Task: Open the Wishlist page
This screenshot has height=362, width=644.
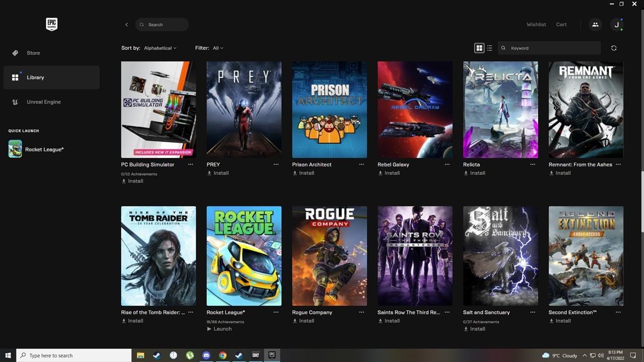Action: click(x=536, y=25)
